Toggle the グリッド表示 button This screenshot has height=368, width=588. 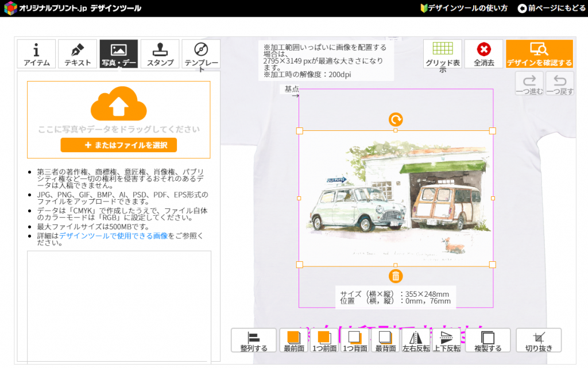[x=443, y=53]
